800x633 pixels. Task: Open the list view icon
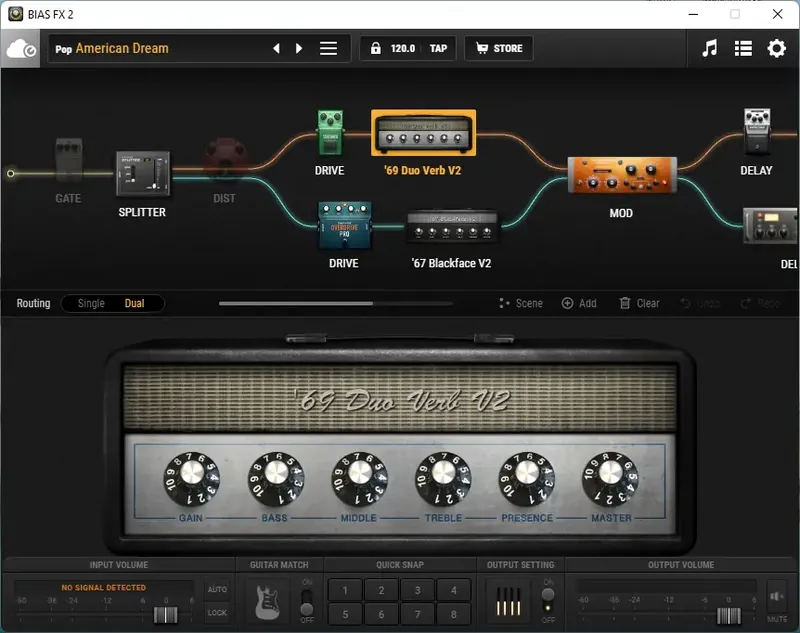coord(743,48)
